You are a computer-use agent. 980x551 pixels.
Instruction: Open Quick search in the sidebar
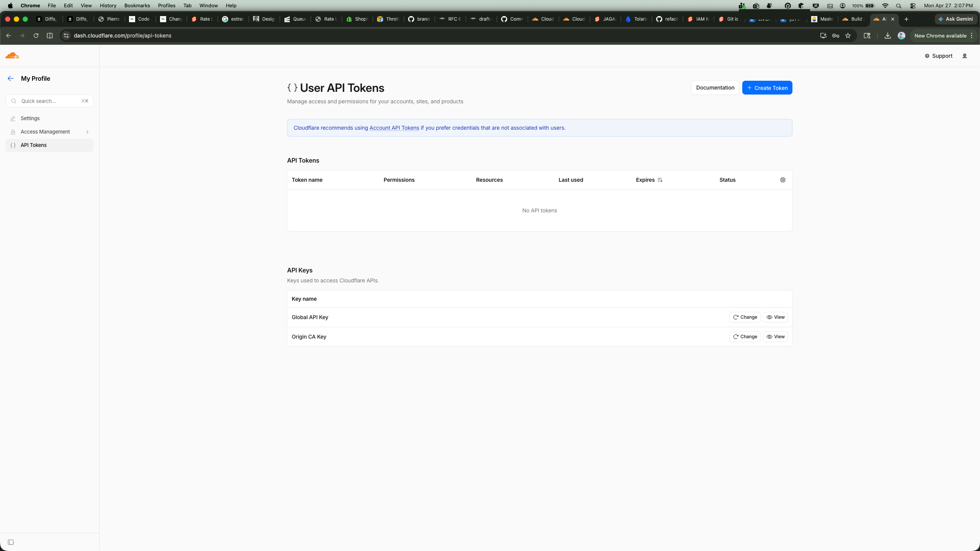tap(49, 101)
